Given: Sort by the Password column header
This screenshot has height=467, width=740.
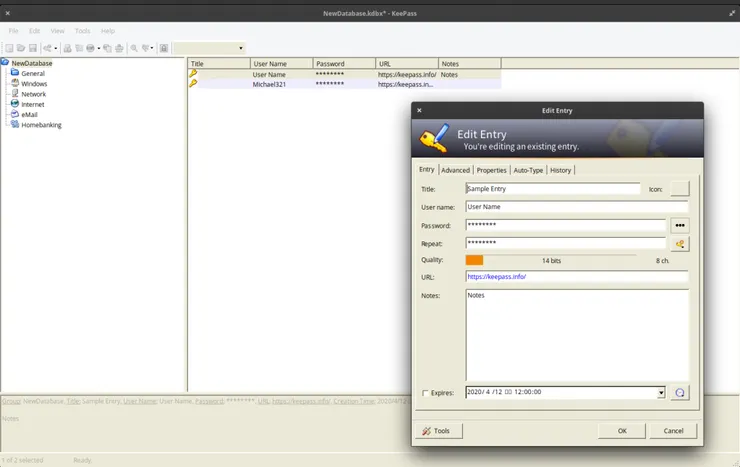Looking at the screenshot, I should tap(345, 64).
